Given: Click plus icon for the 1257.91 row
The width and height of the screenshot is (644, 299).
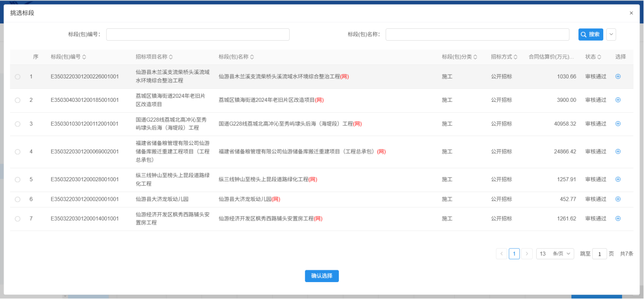Looking at the screenshot, I should (x=618, y=179).
